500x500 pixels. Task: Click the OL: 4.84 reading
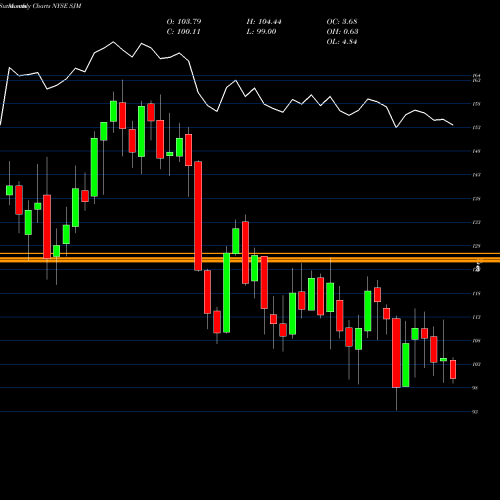point(342,42)
